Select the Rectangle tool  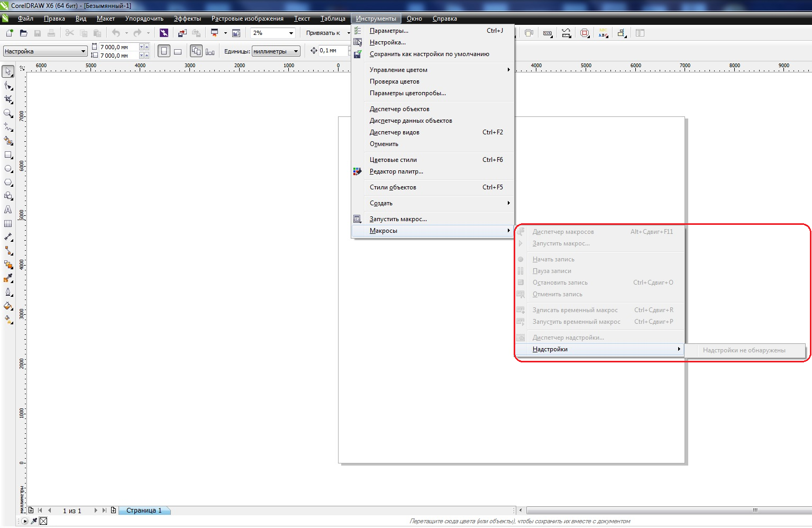coord(8,155)
